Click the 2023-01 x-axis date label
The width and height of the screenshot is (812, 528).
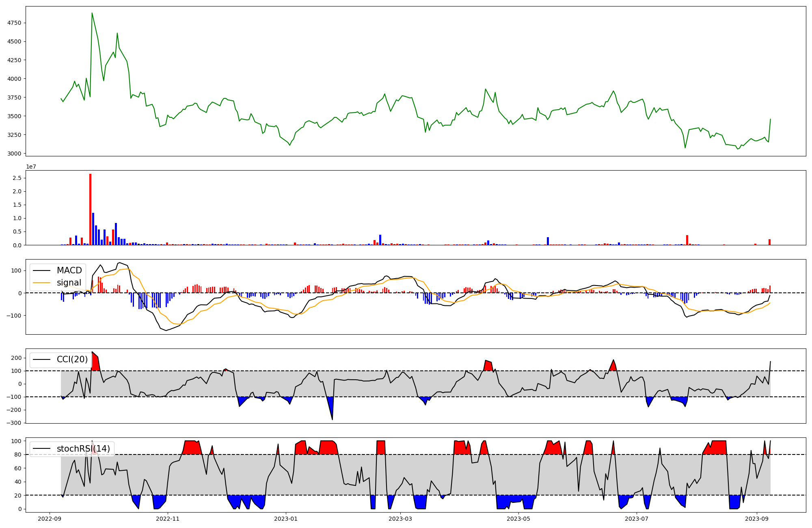point(286,519)
